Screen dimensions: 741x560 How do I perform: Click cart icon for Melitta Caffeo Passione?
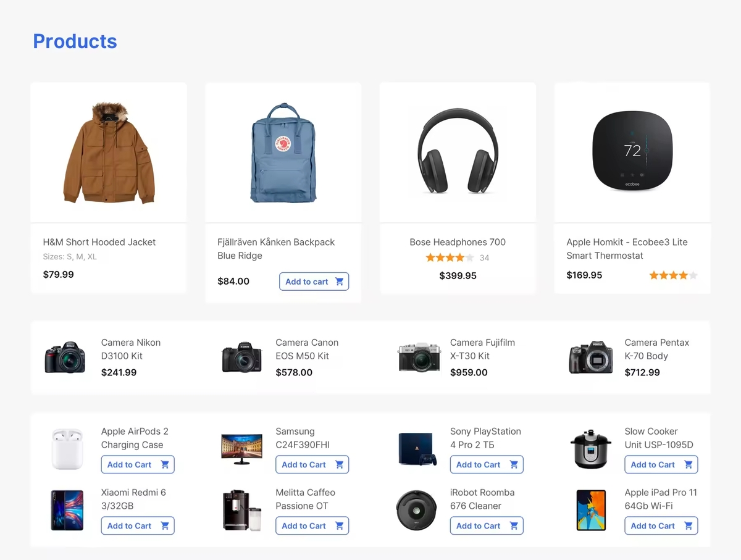tap(339, 525)
